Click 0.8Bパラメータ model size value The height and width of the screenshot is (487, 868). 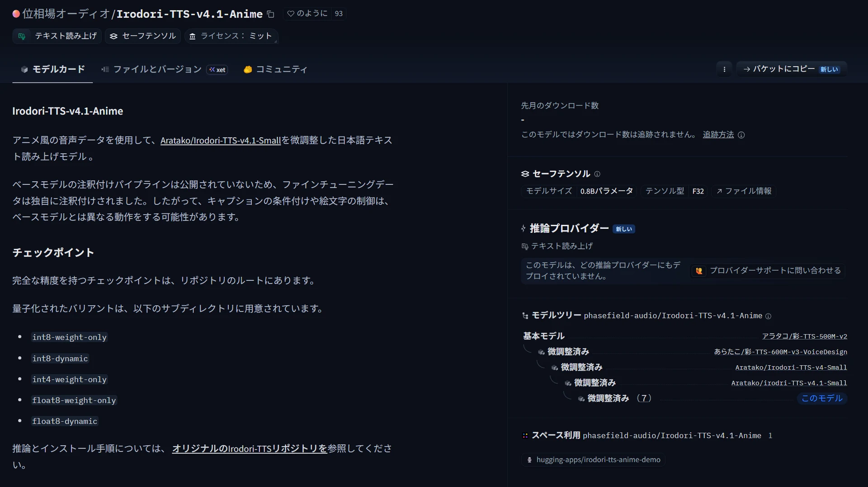606,191
